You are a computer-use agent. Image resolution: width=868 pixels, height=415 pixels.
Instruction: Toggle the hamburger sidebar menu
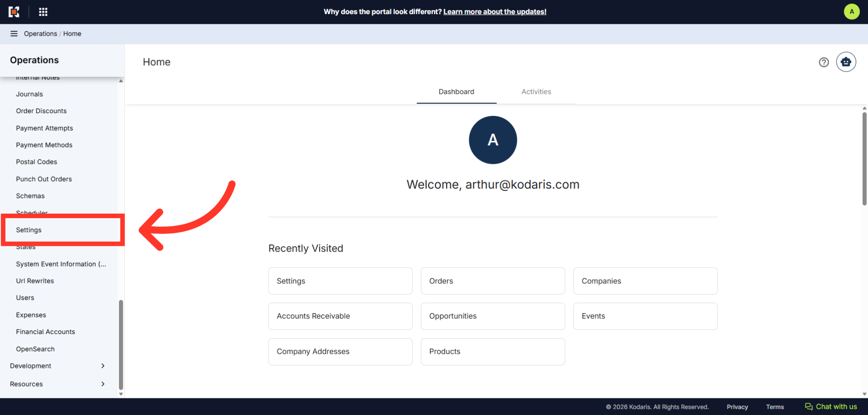(x=14, y=33)
